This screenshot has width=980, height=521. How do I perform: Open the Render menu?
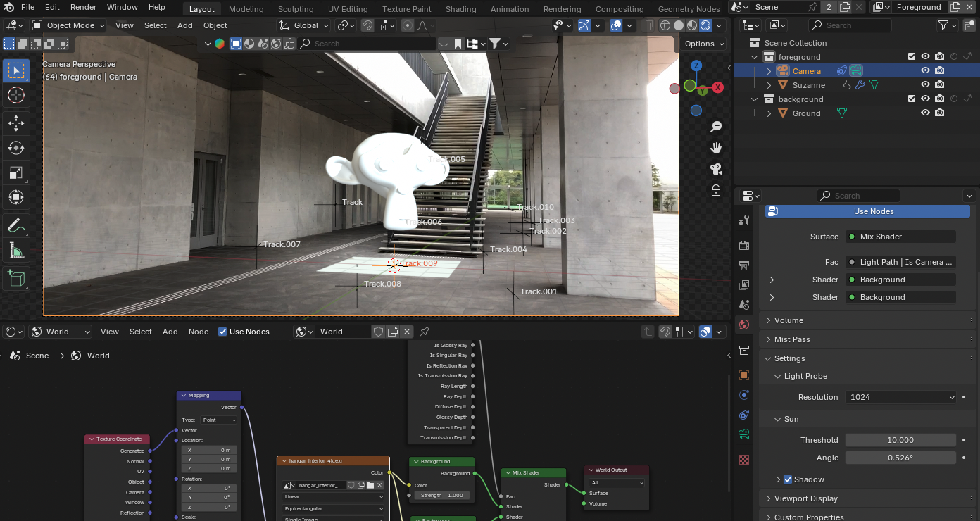click(x=83, y=7)
